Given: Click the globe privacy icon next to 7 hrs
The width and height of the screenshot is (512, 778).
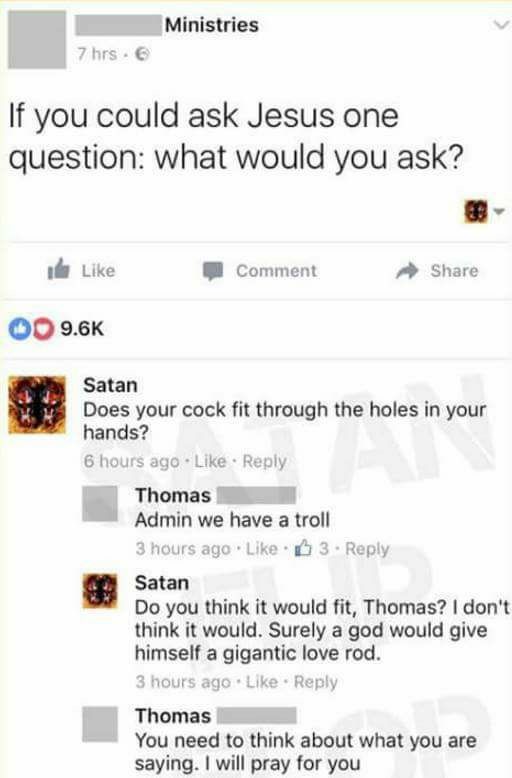Looking at the screenshot, I should tap(142, 54).
